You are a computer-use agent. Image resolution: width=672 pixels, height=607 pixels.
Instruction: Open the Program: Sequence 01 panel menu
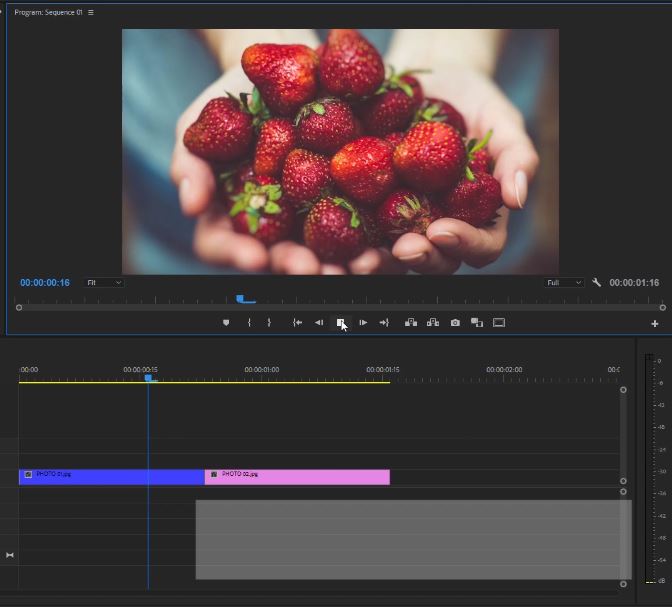point(91,12)
